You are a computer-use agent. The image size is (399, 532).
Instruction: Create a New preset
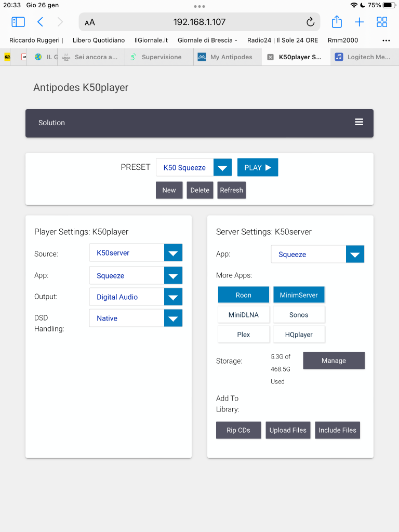[x=169, y=190]
